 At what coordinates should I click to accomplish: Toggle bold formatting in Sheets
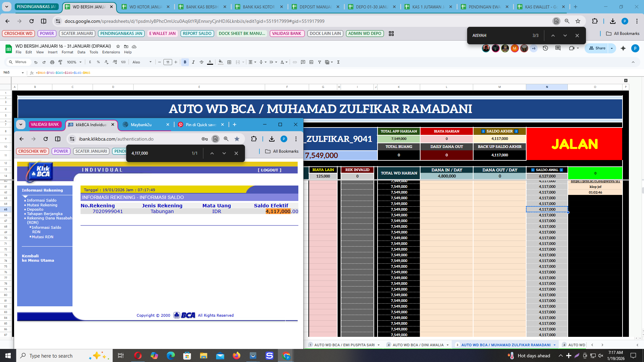pos(185,62)
